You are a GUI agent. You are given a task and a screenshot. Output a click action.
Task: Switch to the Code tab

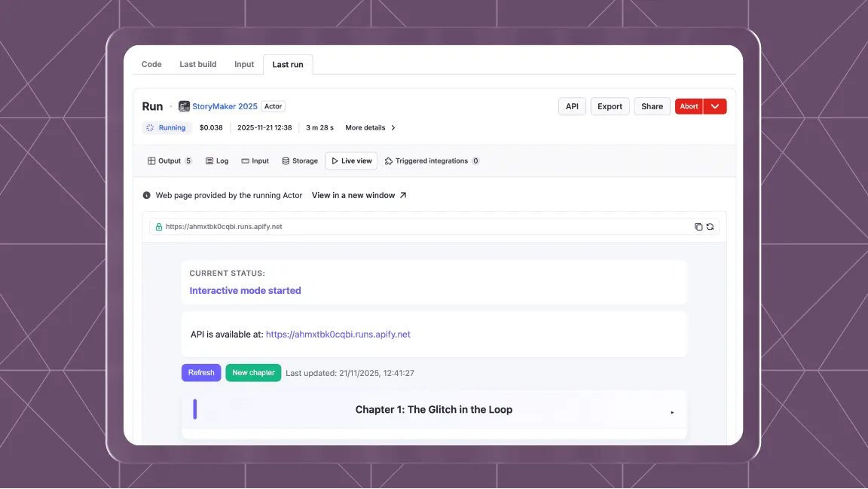pyautogui.click(x=151, y=65)
